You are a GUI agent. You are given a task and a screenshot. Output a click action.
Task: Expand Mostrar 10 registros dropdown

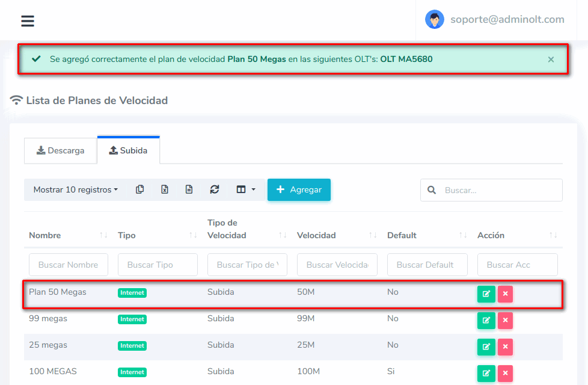pyautogui.click(x=75, y=189)
